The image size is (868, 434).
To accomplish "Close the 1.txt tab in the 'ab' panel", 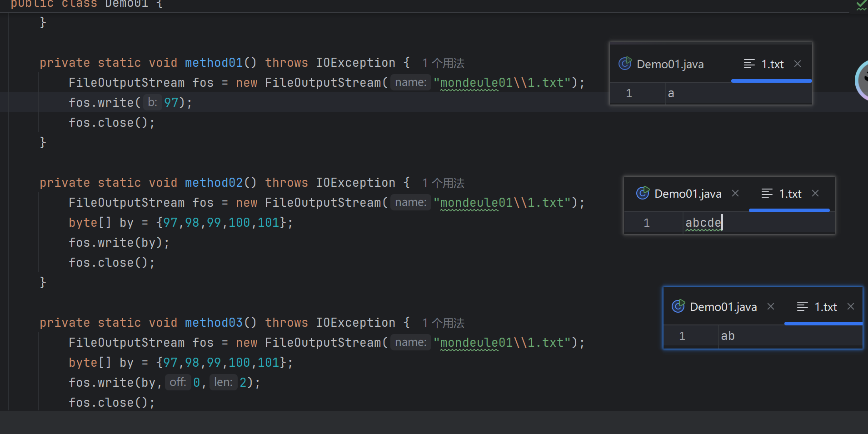I will click(x=851, y=307).
